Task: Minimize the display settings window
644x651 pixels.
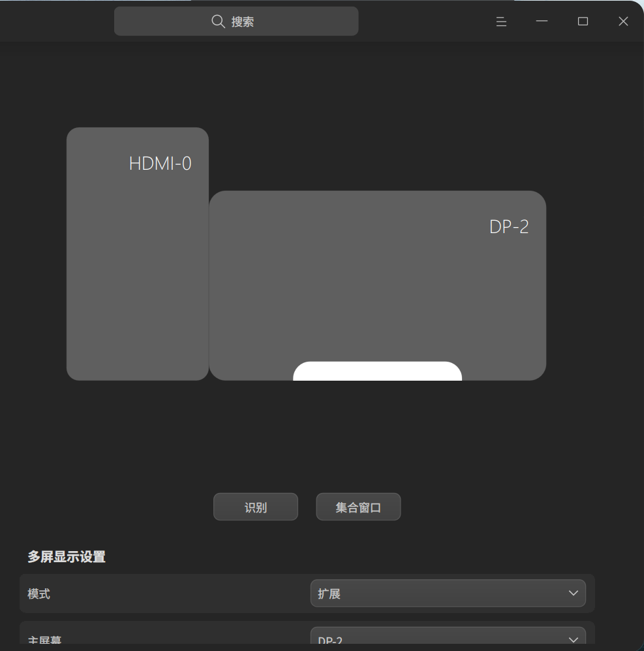Action: 542,21
